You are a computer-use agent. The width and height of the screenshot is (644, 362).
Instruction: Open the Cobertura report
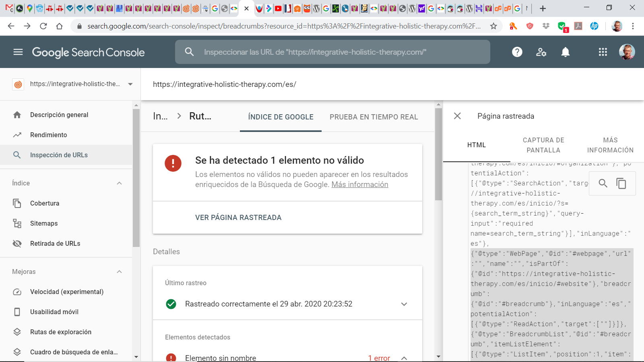point(66,203)
